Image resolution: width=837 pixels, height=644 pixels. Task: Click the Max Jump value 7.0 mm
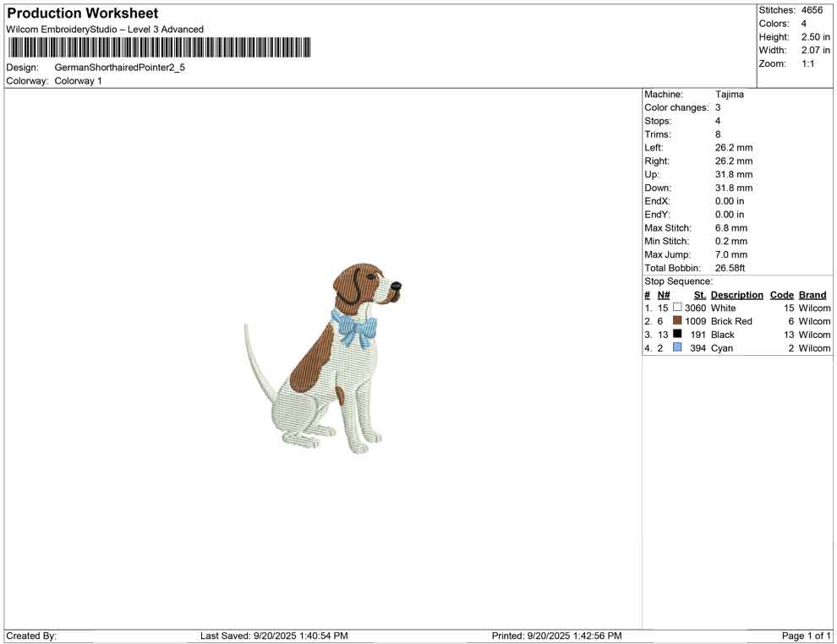731,254
